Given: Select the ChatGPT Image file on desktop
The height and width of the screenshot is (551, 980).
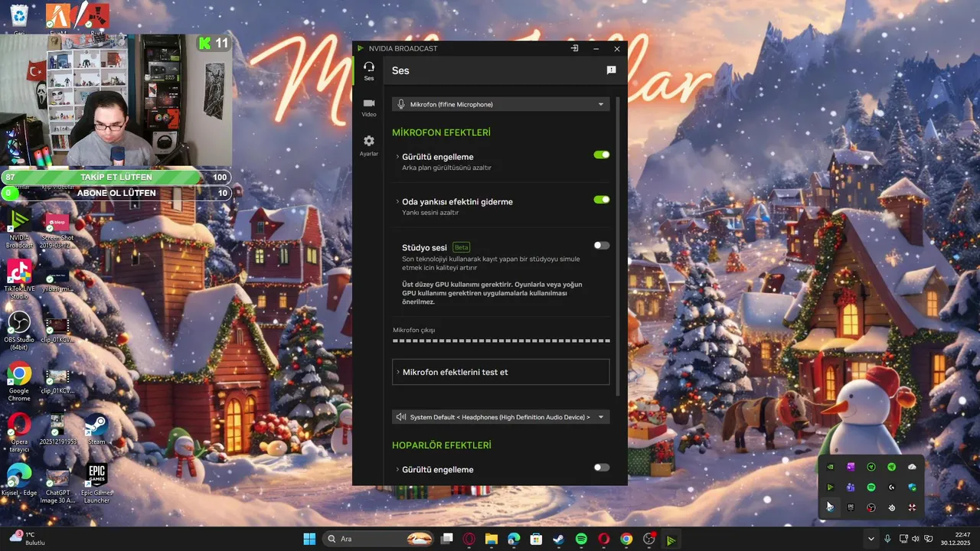Looking at the screenshot, I should [x=57, y=485].
